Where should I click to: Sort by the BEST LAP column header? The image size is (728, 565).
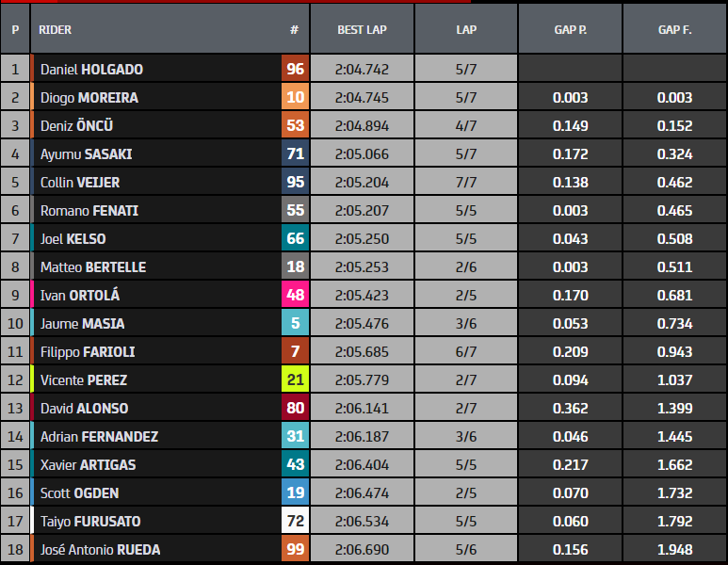[x=362, y=29]
